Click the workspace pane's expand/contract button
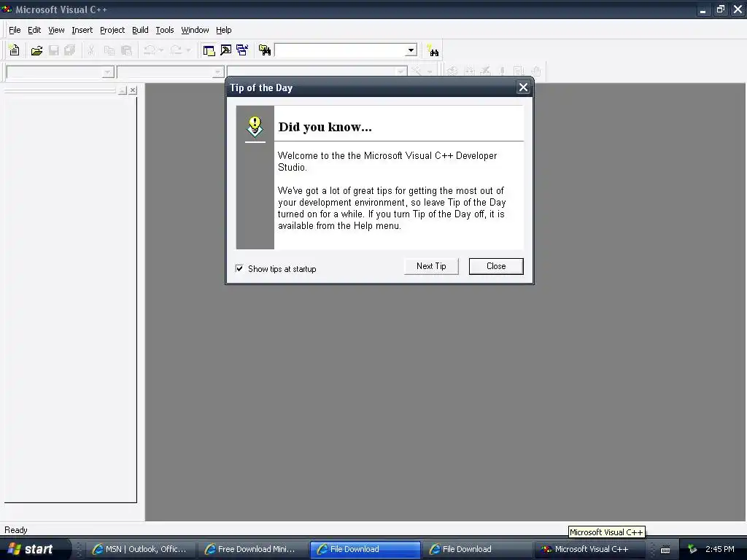Image resolution: width=747 pixels, height=560 pixels. (123, 90)
